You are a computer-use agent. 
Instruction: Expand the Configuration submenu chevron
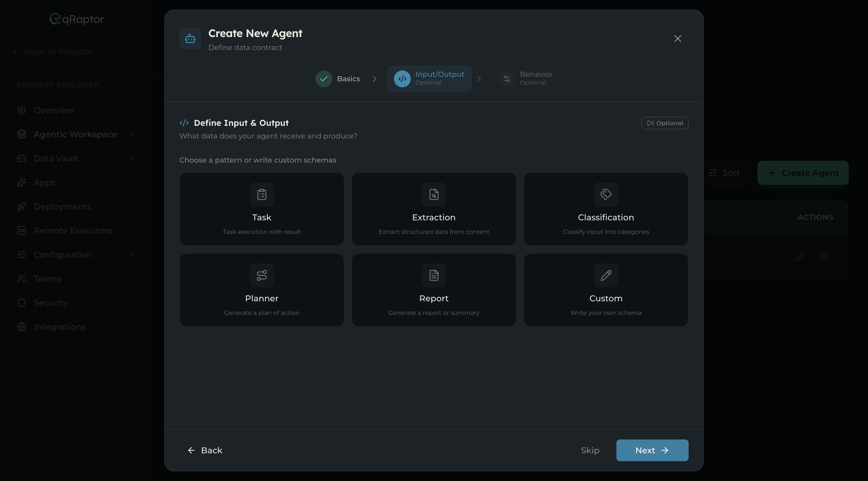tap(132, 255)
